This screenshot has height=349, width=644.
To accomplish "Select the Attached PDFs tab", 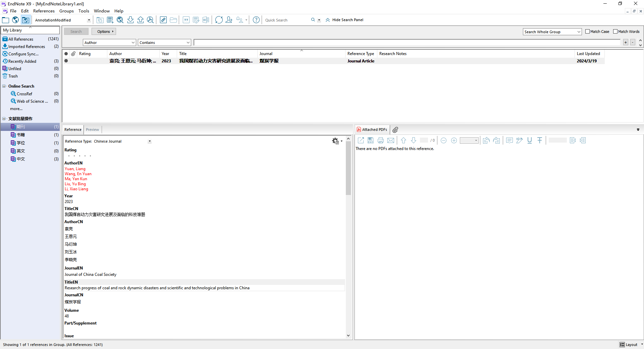I will (372, 130).
